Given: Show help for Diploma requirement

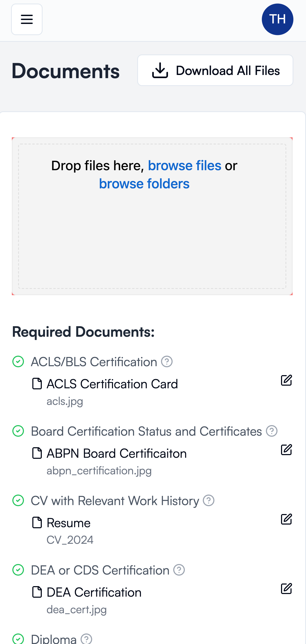Looking at the screenshot, I should [x=86, y=639].
